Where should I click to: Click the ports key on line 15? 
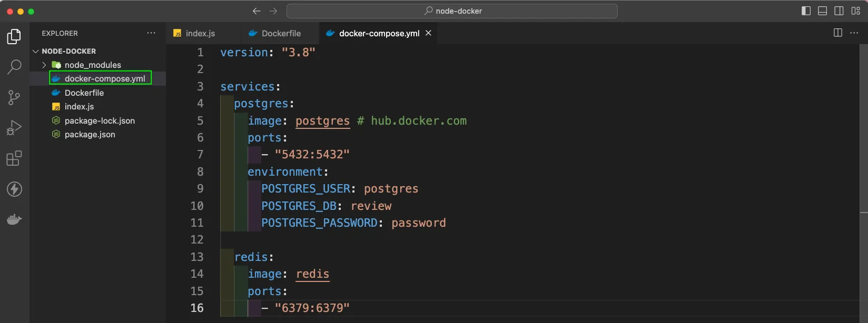[264, 291]
